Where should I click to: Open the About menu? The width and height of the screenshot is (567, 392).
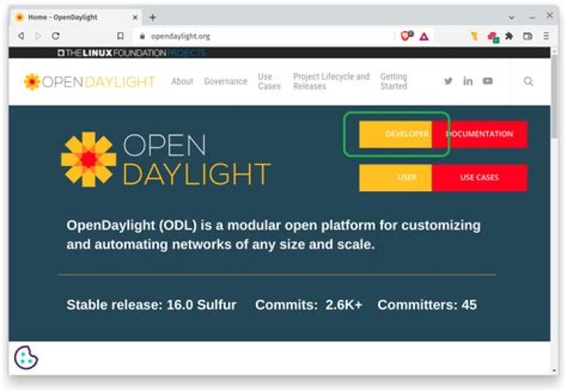point(182,82)
